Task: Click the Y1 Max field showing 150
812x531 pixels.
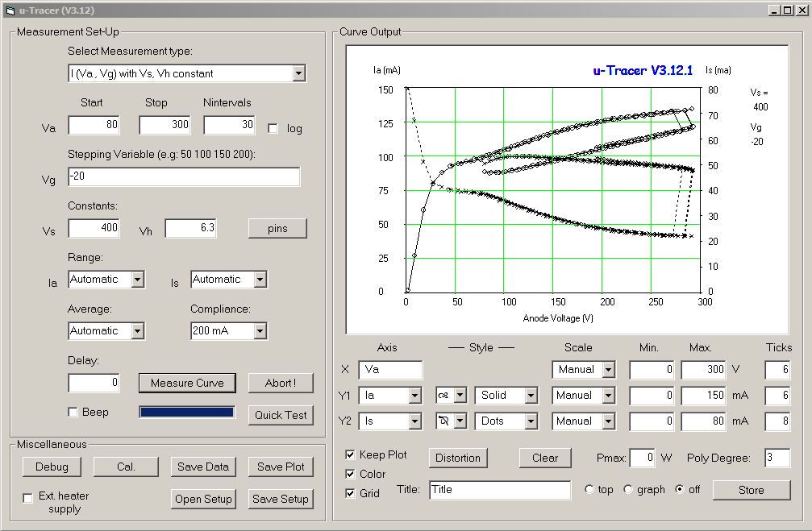Action: point(704,396)
